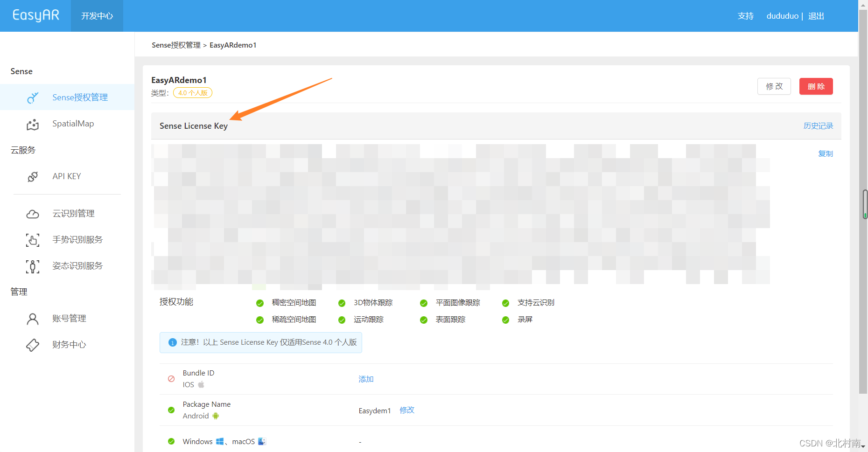Click the Apple icon next to IOS
The width and height of the screenshot is (868, 452).
click(201, 384)
